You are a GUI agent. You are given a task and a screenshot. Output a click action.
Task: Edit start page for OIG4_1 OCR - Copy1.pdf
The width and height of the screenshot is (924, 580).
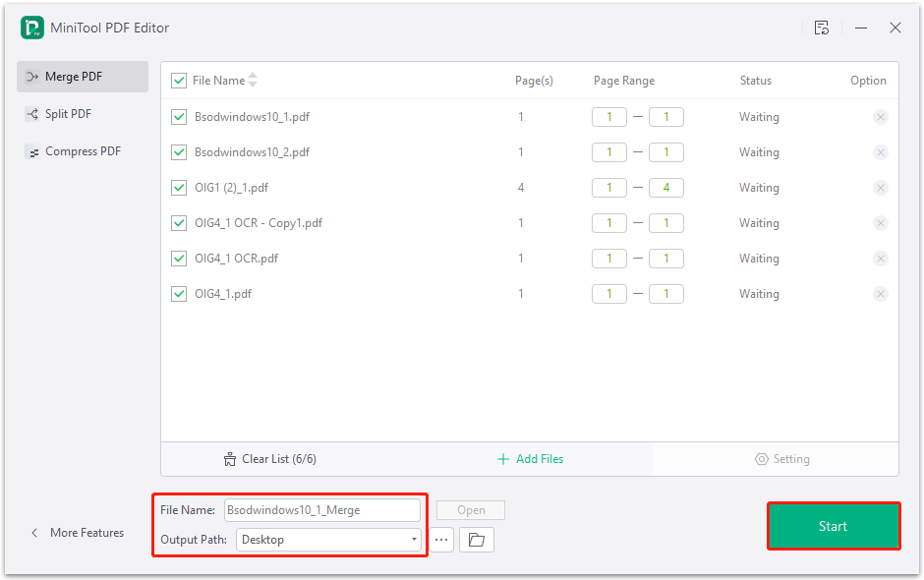[609, 223]
